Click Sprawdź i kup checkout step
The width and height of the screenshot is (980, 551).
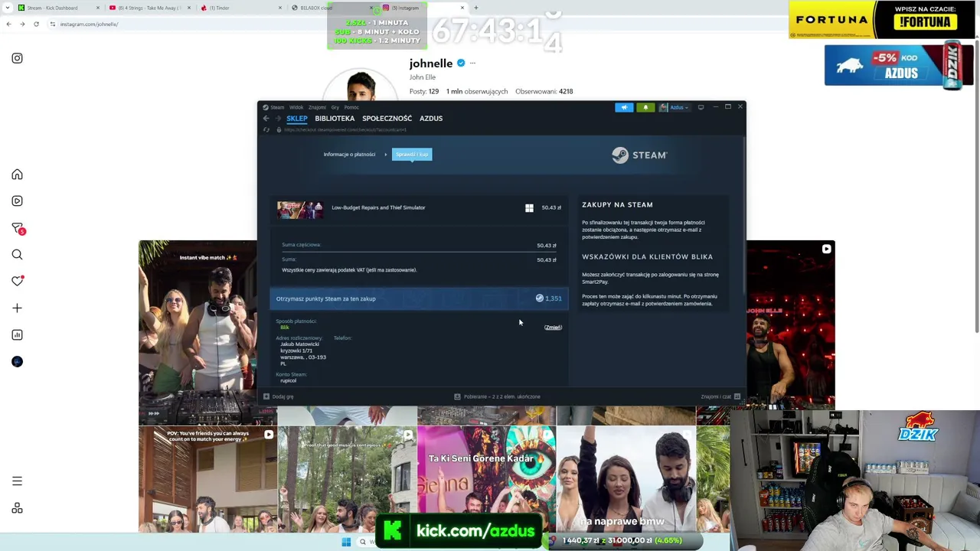pyautogui.click(x=412, y=155)
